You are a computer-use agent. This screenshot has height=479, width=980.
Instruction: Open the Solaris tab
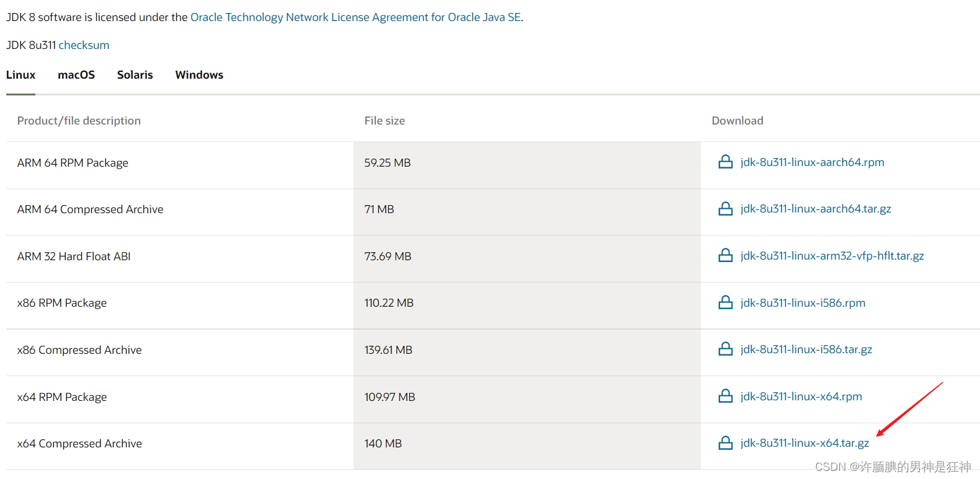pos(135,75)
